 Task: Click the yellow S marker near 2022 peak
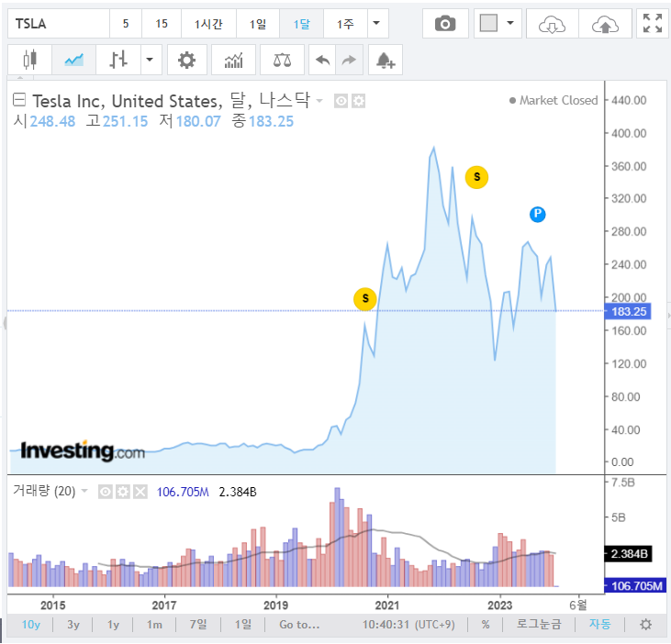tap(476, 177)
